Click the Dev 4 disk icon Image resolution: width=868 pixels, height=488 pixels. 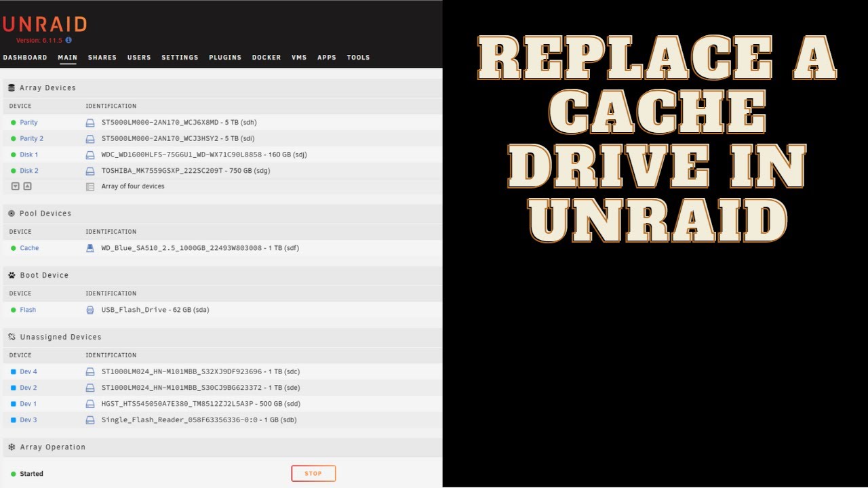click(x=90, y=372)
